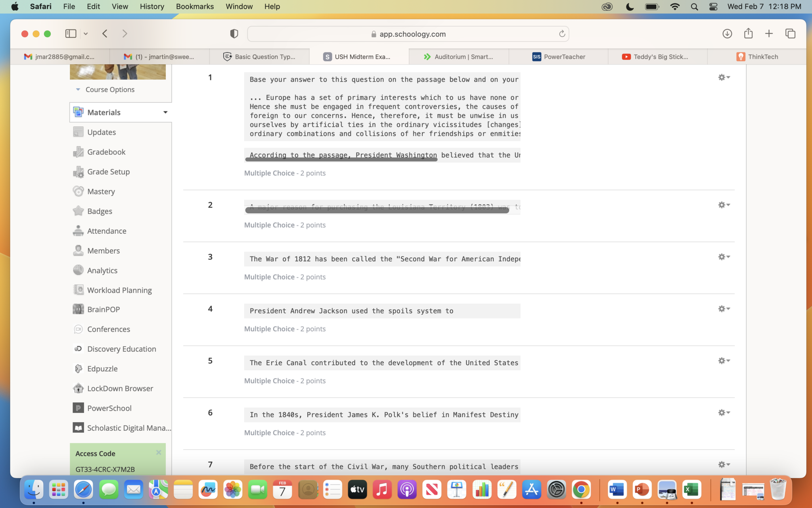Click the Safari privacy shield icon
The height and width of the screenshot is (508, 812).
(x=234, y=34)
